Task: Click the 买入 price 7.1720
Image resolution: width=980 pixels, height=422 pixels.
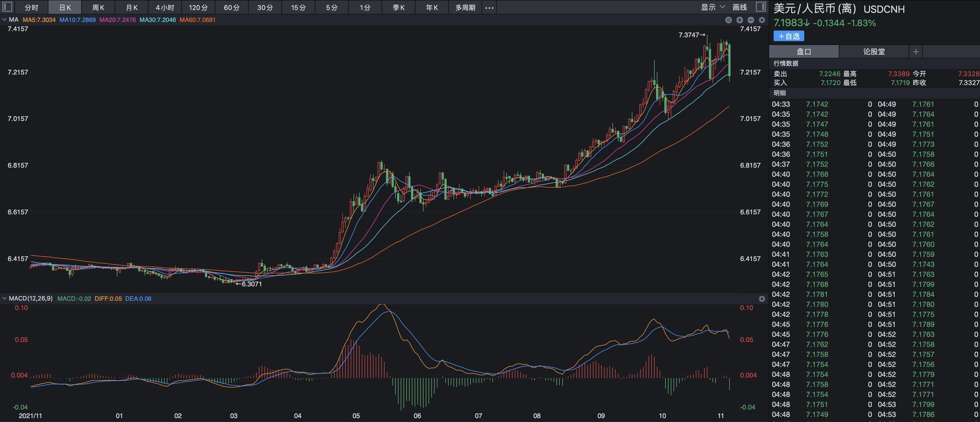Action: pos(830,83)
